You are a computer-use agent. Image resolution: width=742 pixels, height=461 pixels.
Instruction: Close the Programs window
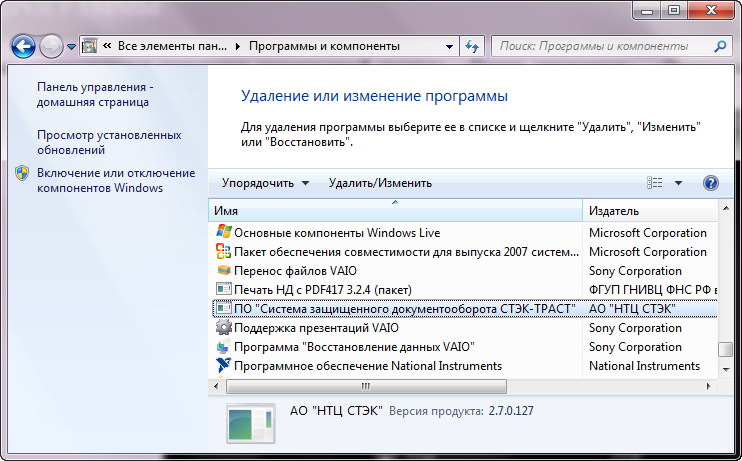[x=711, y=10]
